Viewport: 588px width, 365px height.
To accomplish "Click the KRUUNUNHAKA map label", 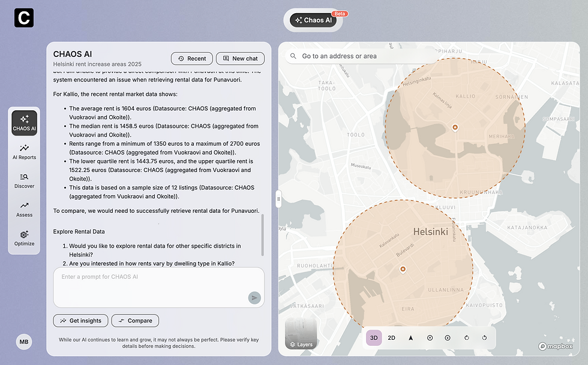I will [x=481, y=192].
